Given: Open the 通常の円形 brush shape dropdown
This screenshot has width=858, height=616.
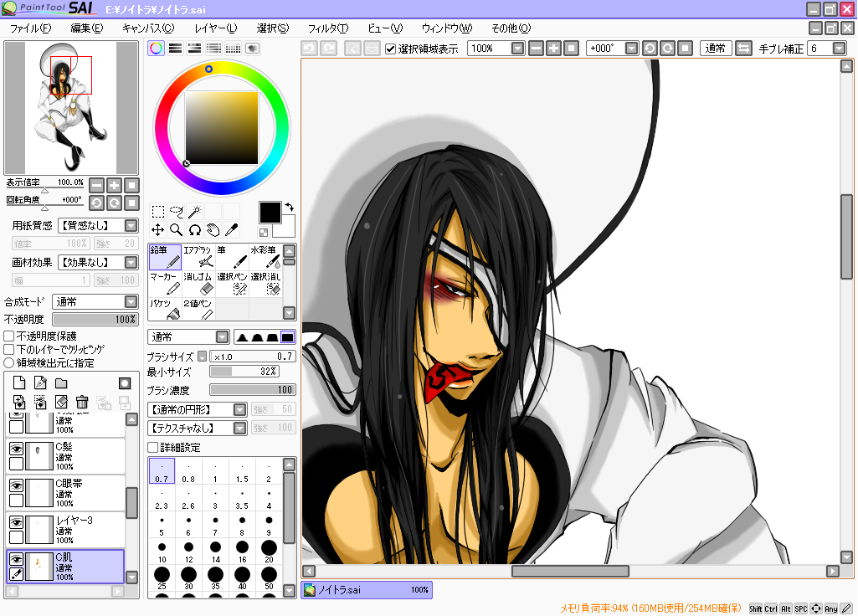Looking at the screenshot, I should click(x=197, y=409).
